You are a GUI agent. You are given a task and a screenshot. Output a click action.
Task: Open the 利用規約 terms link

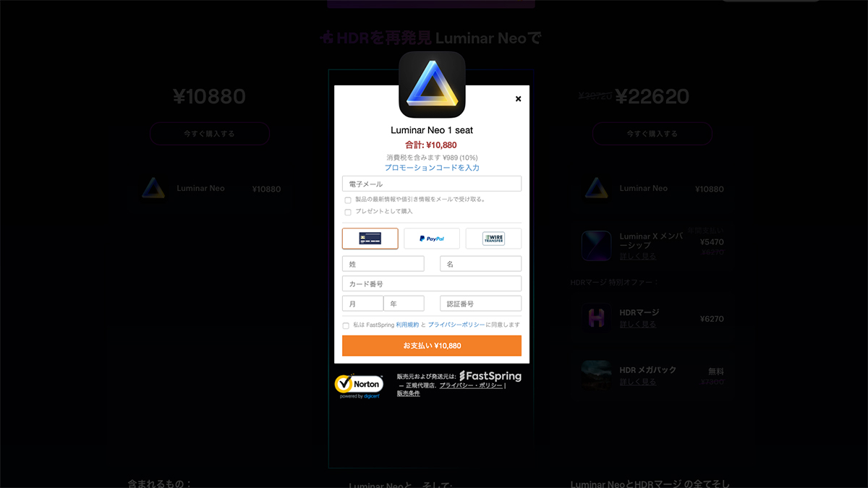point(407,325)
